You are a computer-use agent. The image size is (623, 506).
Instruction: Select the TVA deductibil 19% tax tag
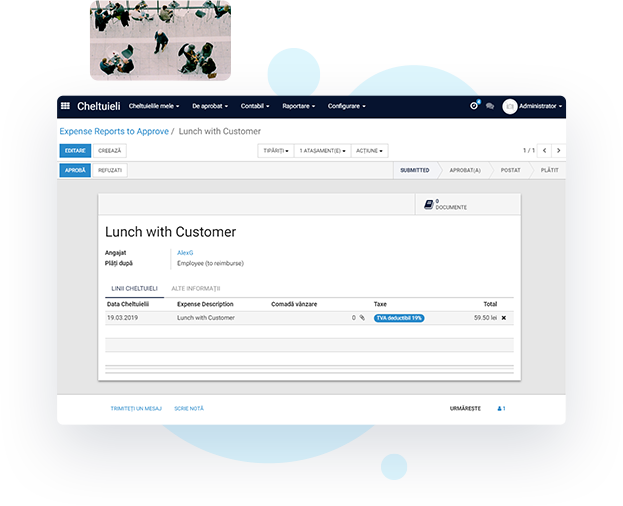click(399, 318)
